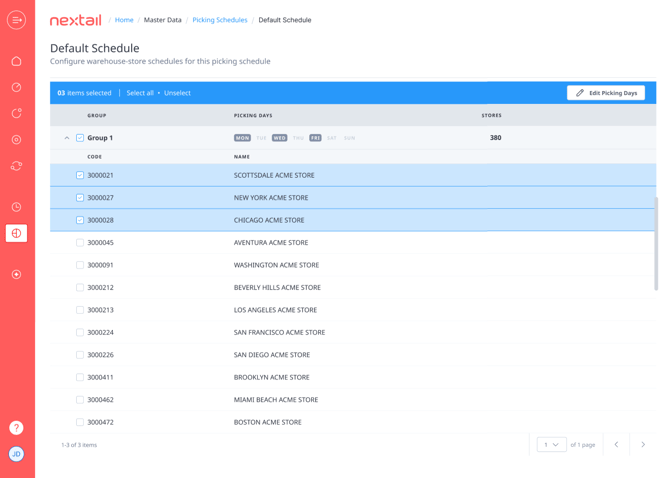Collapse the Group 1 row chevron

[x=67, y=138]
